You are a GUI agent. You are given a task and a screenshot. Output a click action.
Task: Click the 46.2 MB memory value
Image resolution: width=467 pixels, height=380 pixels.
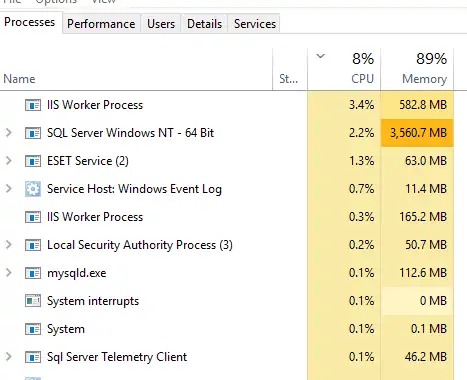(426, 357)
